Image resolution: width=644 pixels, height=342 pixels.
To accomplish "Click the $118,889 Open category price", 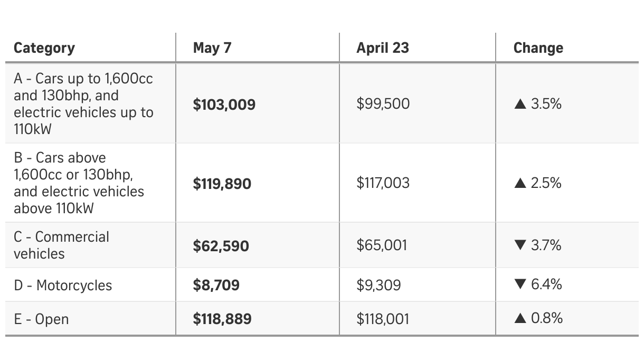I will coord(222,319).
